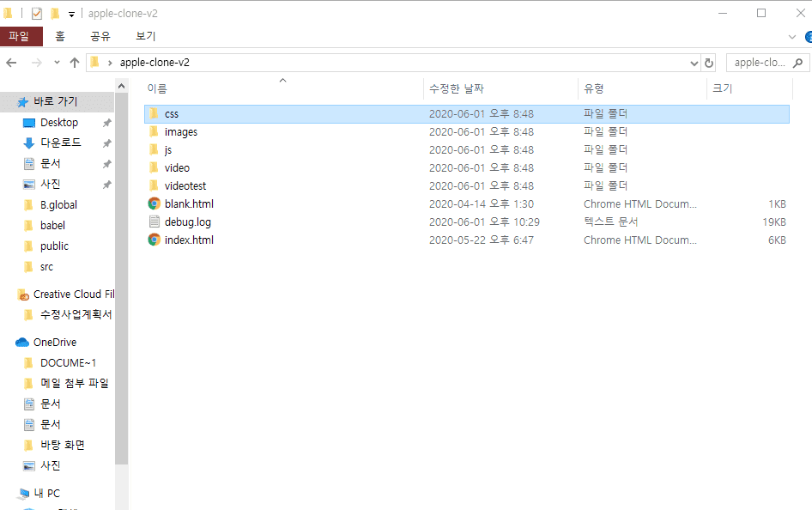Select the video folder icon

pyautogui.click(x=154, y=167)
